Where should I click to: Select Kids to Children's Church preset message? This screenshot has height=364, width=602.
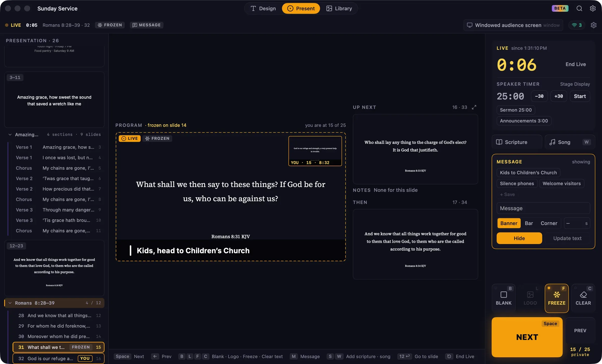[x=528, y=173]
